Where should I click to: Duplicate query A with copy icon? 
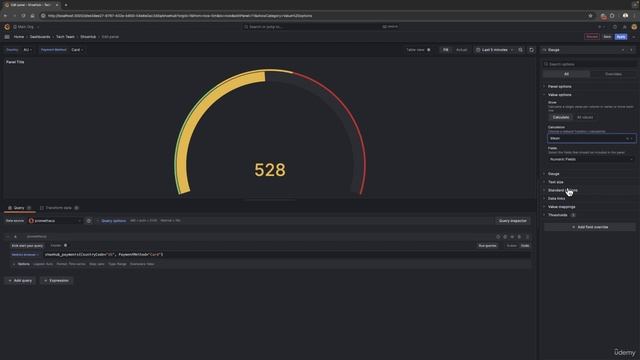505,237
